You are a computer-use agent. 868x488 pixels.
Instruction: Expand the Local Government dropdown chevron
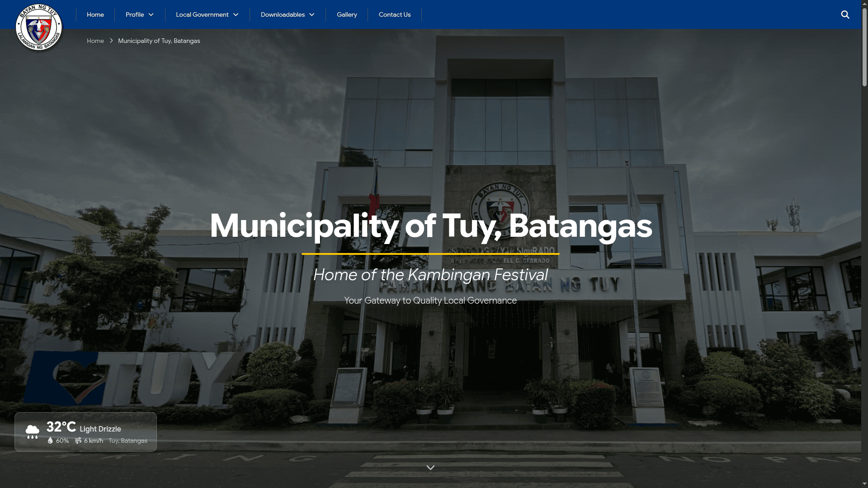[236, 15]
